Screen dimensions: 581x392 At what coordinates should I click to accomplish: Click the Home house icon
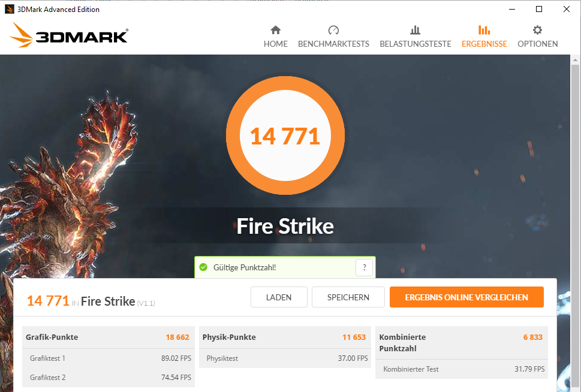point(276,29)
